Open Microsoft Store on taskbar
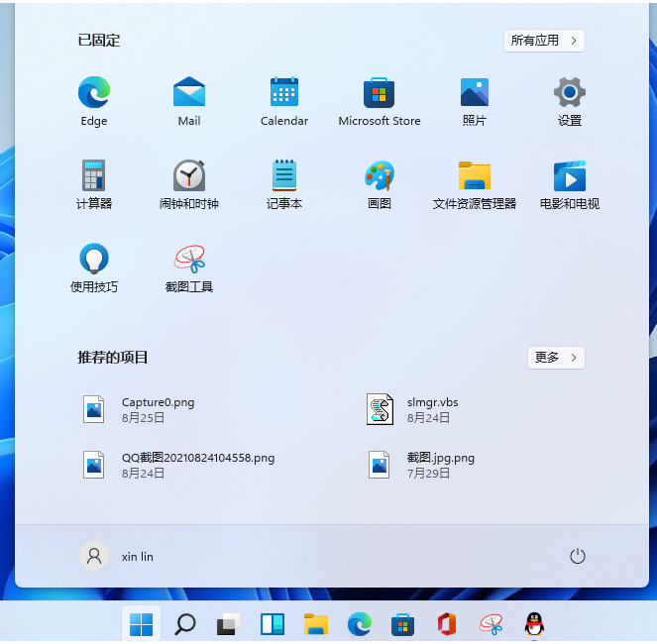Screen dimensions: 657x644 tap(402, 624)
